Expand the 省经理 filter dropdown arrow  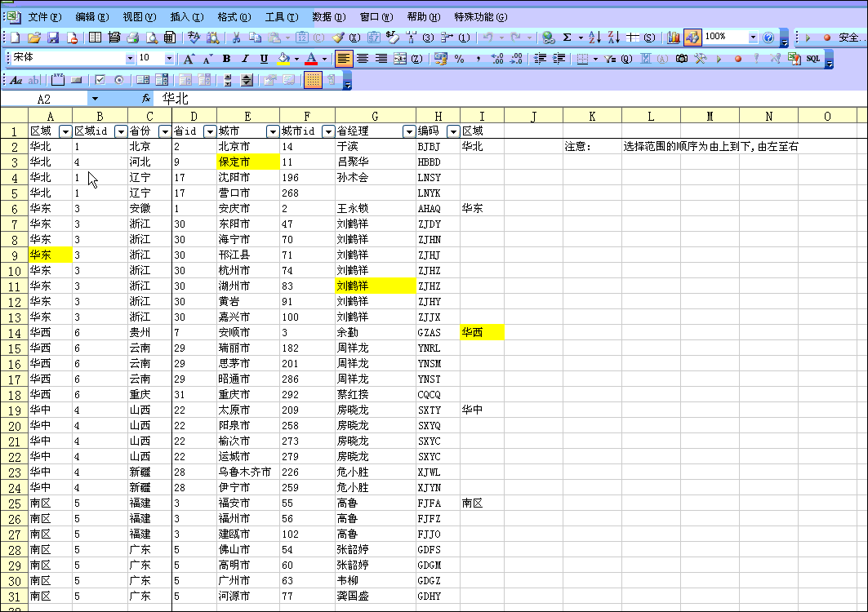click(x=408, y=131)
